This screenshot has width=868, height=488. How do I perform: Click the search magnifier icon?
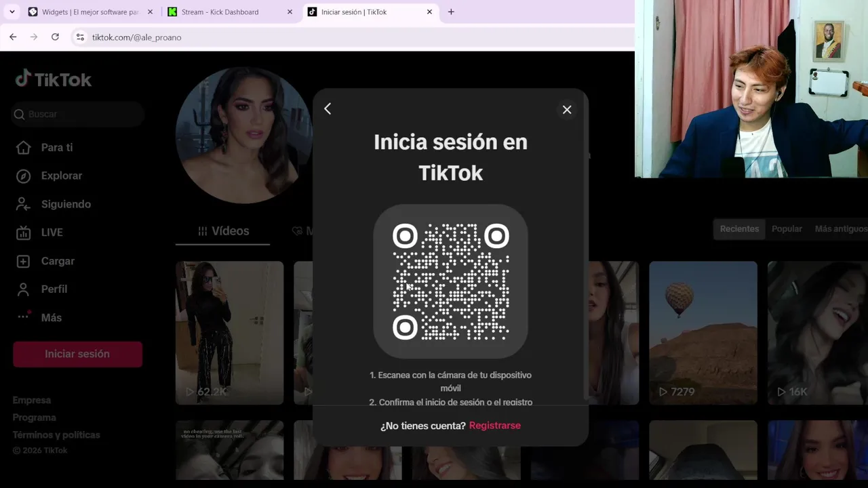[x=20, y=115]
